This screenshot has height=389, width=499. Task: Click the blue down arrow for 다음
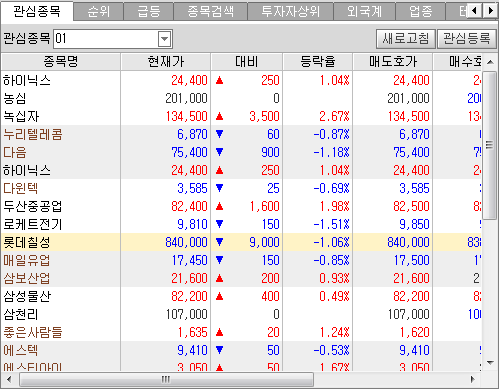tap(219, 152)
